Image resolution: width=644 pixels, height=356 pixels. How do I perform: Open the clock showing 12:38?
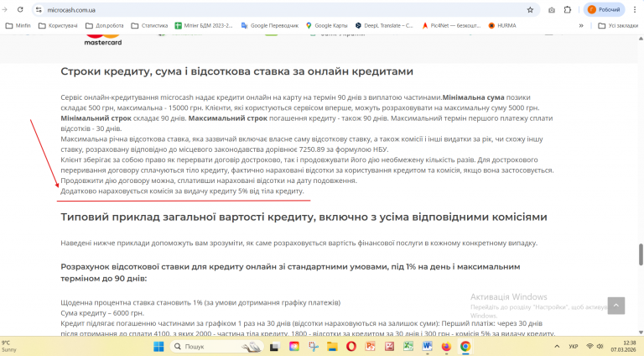623,346
